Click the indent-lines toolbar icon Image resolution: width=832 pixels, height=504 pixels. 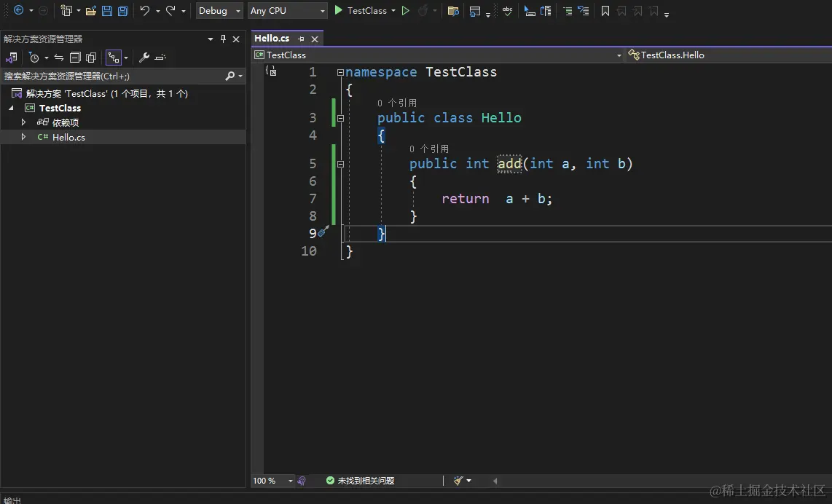click(x=568, y=11)
